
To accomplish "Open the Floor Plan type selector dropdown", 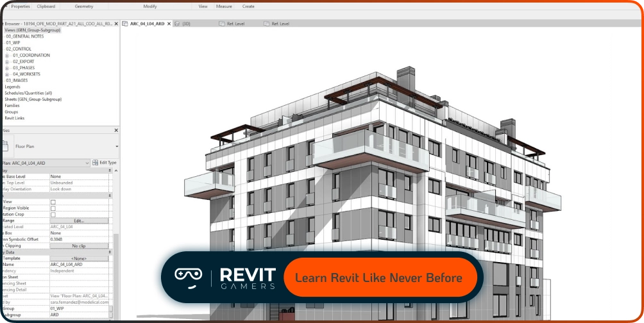I will (x=117, y=146).
